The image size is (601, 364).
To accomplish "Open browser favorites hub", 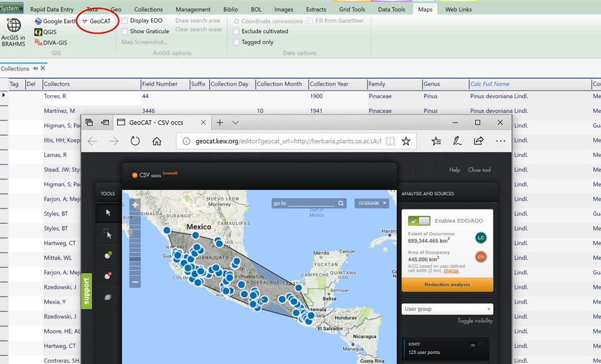I will [436, 141].
